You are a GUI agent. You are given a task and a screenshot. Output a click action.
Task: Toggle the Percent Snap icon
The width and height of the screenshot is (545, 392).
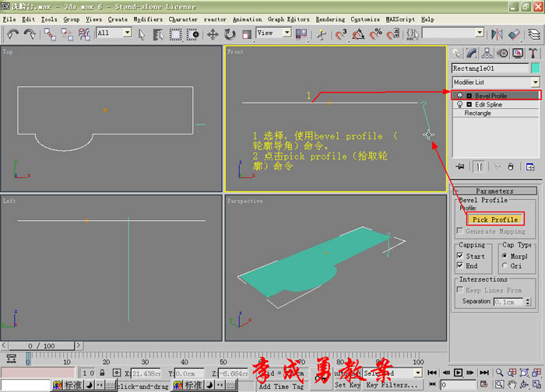(x=375, y=34)
